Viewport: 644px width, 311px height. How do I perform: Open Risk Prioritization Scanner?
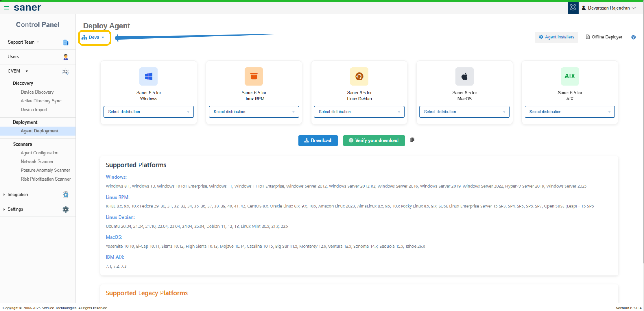pos(46,179)
